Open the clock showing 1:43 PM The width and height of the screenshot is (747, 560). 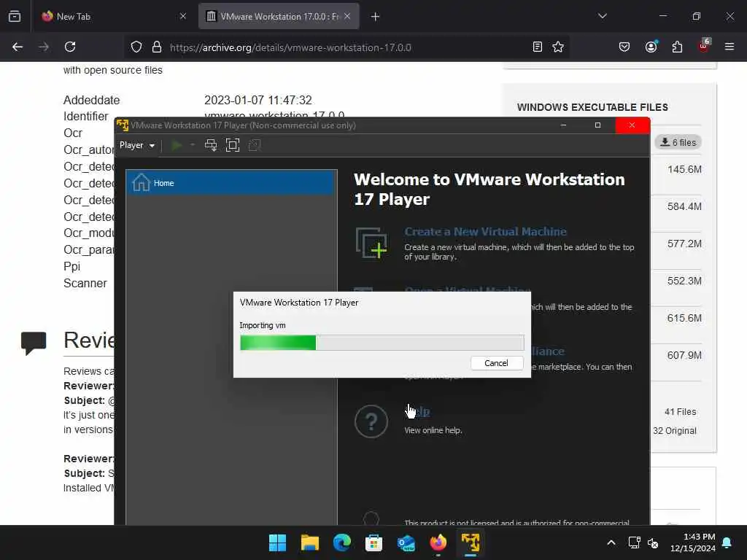click(693, 542)
